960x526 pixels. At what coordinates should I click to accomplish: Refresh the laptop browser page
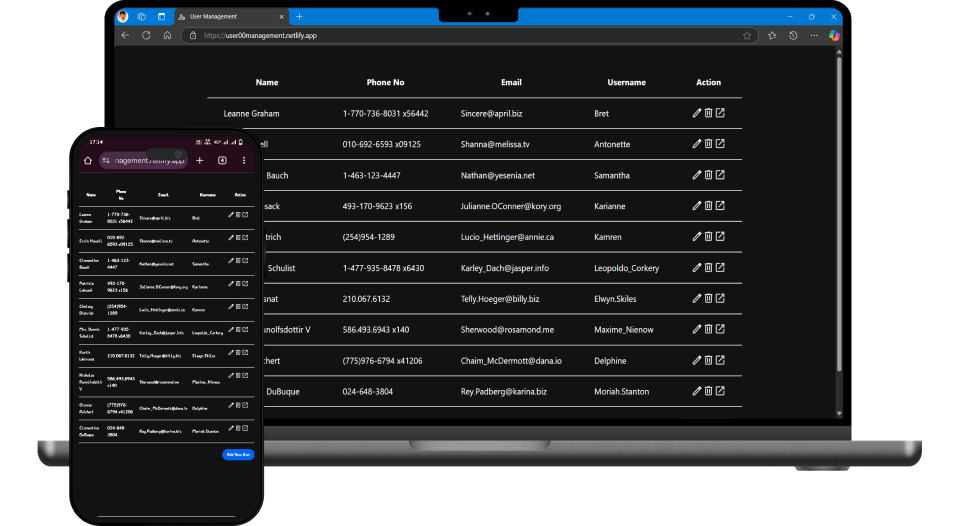tap(146, 36)
